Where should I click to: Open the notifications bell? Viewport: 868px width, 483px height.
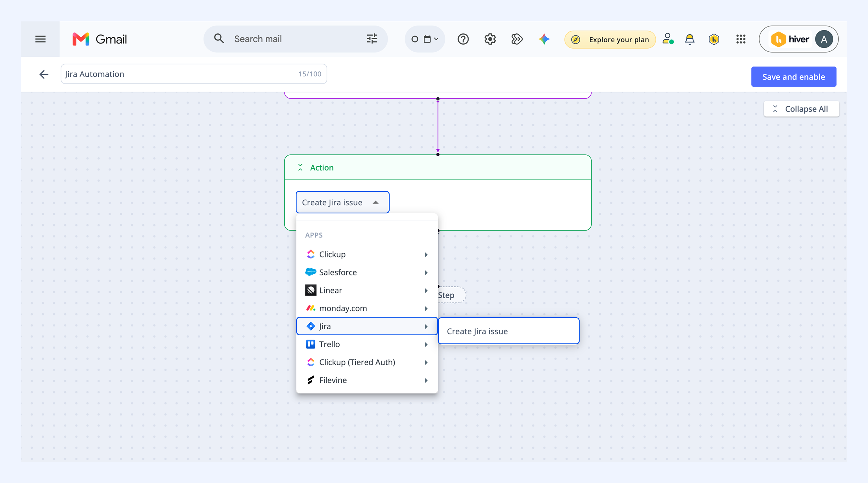click(690, 39)
